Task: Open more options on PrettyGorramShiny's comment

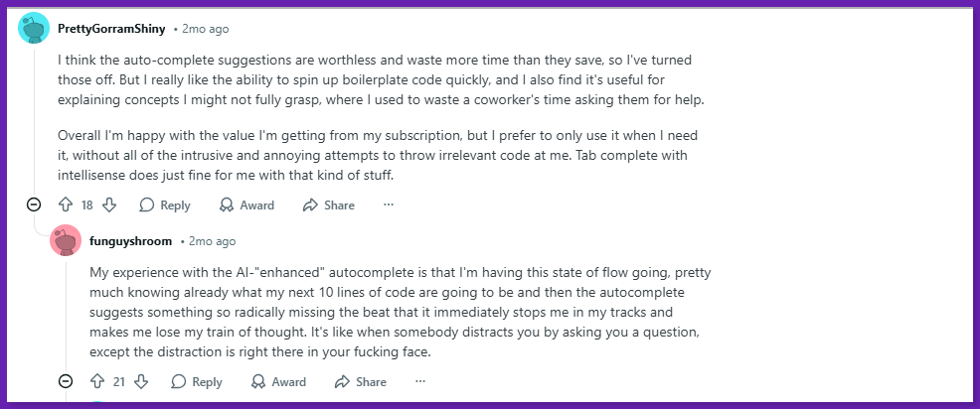Action: point(389,204)
